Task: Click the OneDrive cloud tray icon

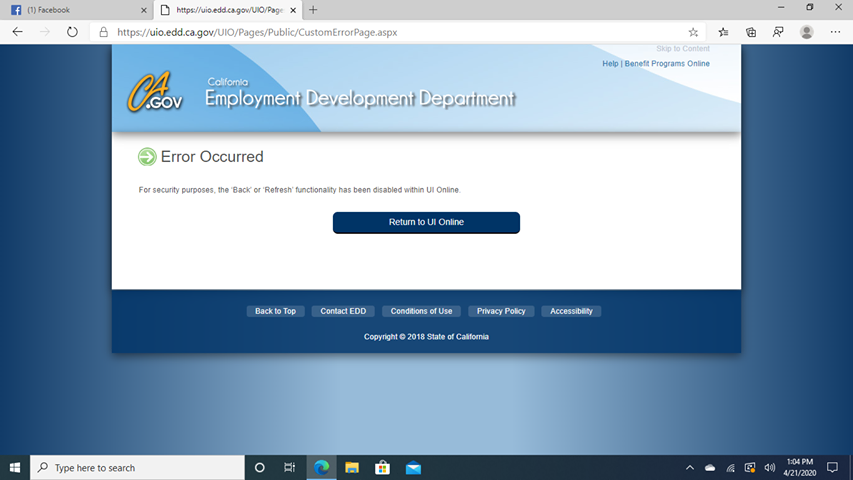Action: pyautogui.click(x=710, y=467)
